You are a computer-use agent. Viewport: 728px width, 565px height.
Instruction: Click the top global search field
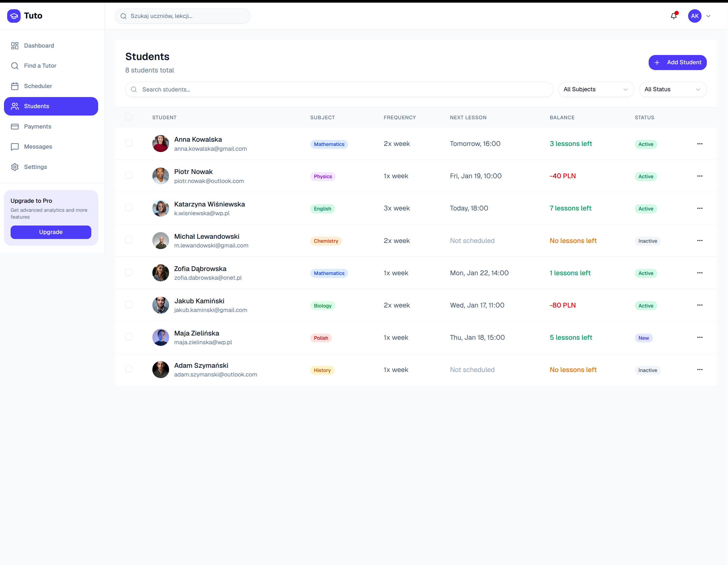click(182, 16)
